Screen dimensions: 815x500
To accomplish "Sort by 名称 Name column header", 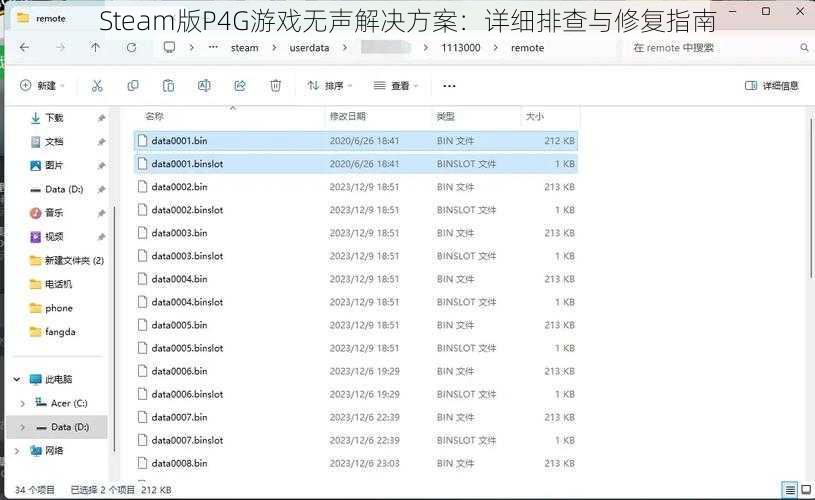I will (x=154, y=116).
